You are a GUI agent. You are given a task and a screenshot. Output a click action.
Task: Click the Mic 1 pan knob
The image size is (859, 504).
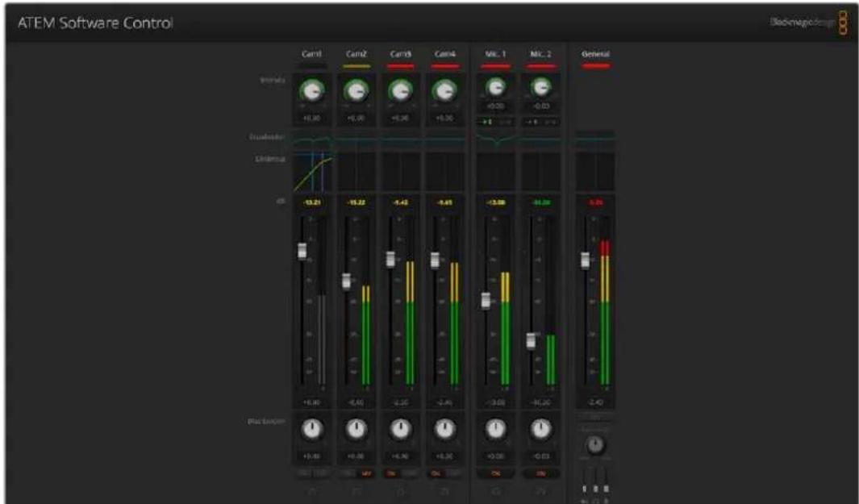(496, 430)
